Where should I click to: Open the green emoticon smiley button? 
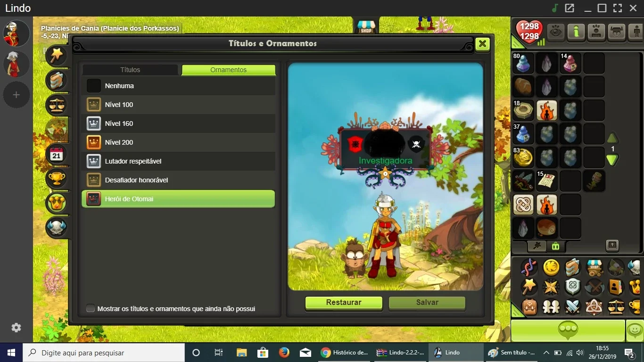coord(635,330)
